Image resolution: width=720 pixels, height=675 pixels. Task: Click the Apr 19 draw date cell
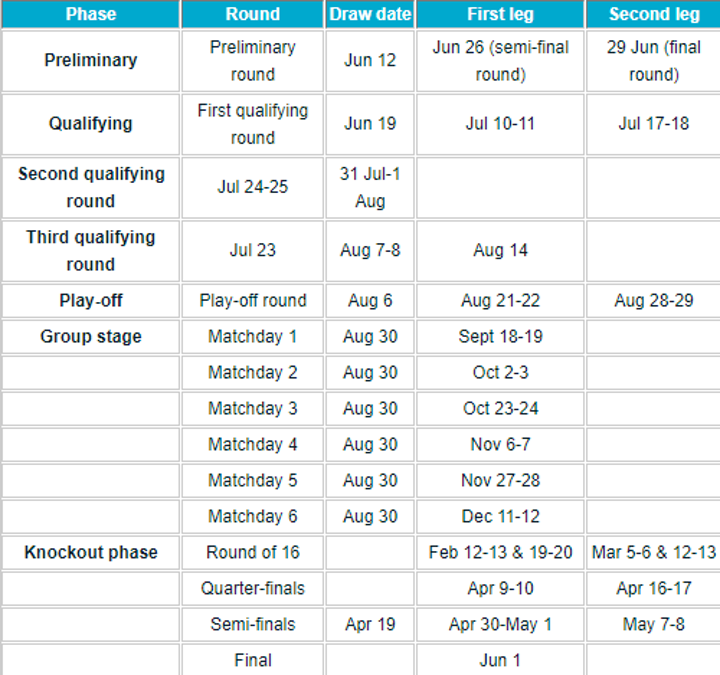(x=370, y=625)
